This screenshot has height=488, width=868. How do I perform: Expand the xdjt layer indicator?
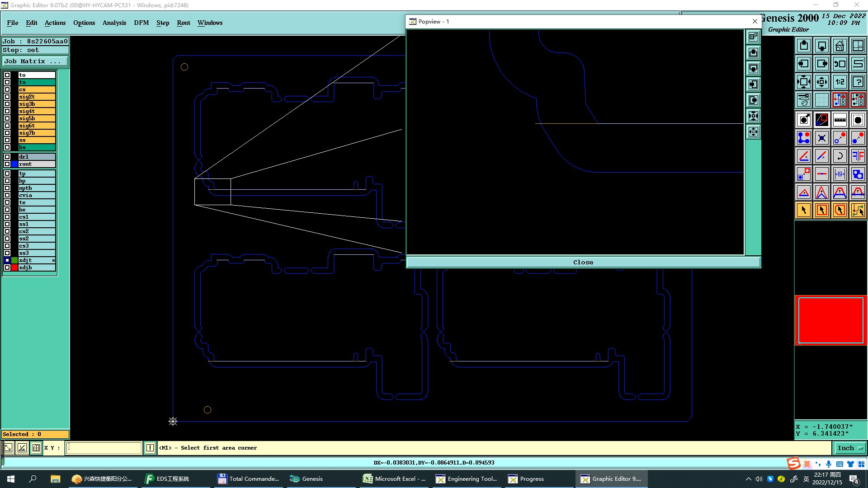pyautogui.click(x=53, y=260)
